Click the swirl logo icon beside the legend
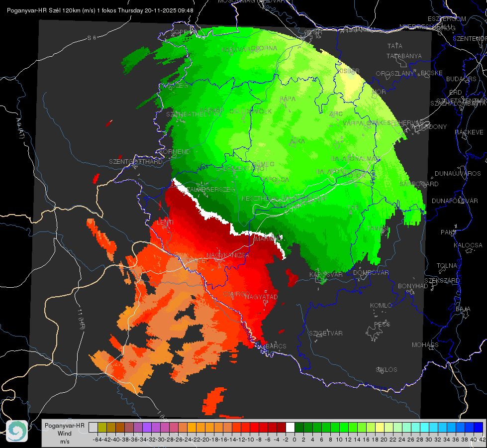Image resolution: width=487 pixels, height=448 pixels. pyautogui.click(x=17, y=431)
